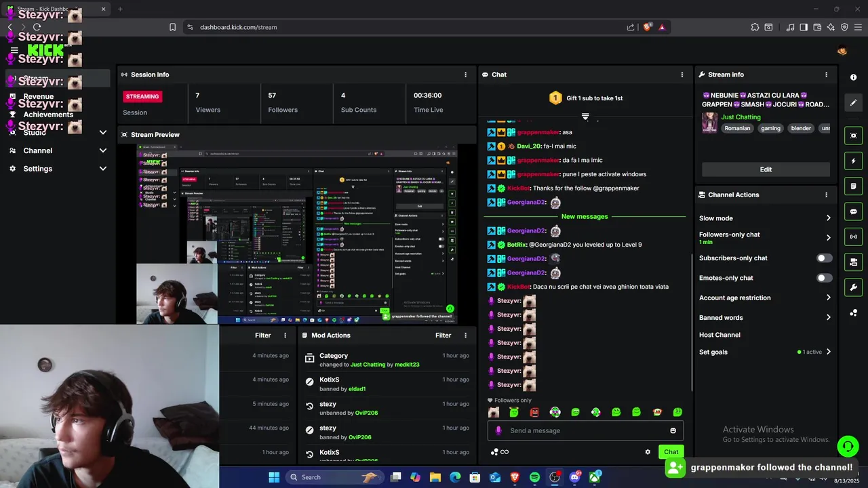The width and height of the screenshot is (868, 488).
Task: Click the Send a message input
Action: (586, 430)
